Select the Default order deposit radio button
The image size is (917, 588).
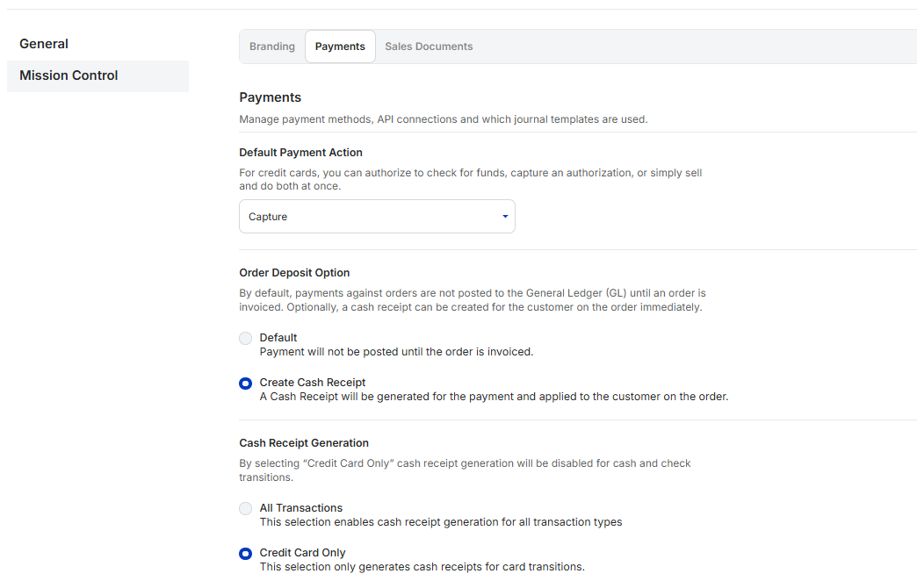click(246, 339)
